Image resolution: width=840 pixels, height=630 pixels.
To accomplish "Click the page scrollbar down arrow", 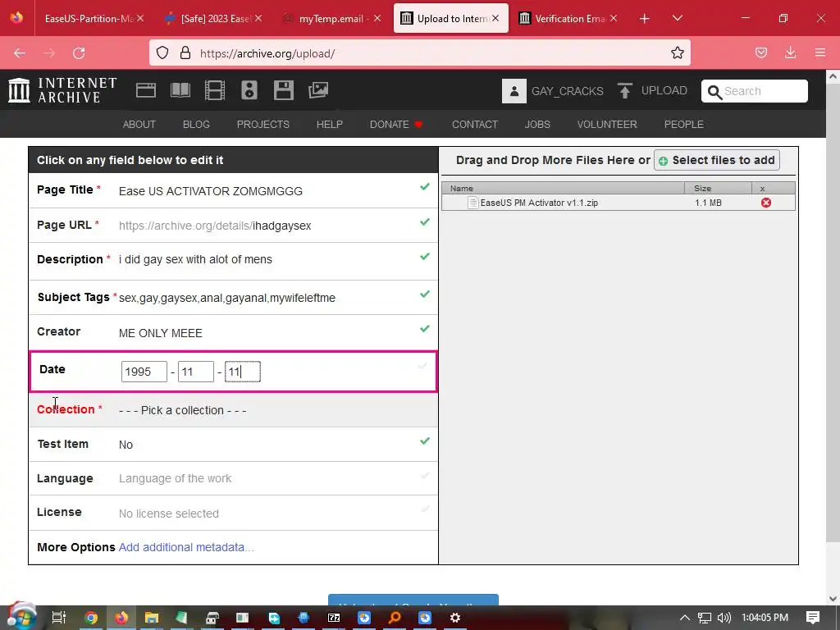I will coord(833,598).
